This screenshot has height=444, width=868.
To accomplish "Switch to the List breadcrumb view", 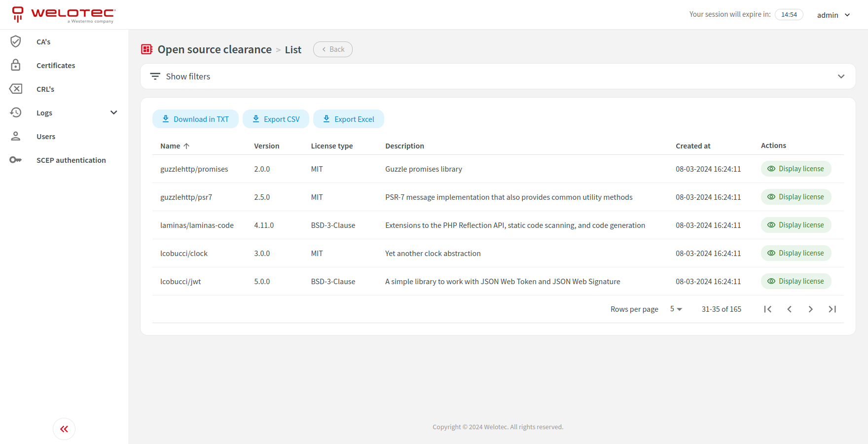I will point(293,49).
